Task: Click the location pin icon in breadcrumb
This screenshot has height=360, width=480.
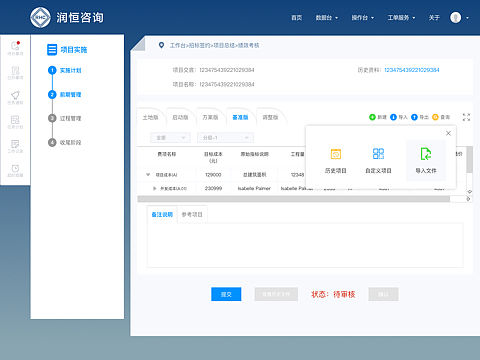Action: 161,45
